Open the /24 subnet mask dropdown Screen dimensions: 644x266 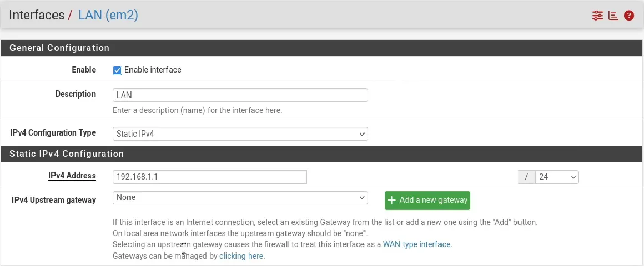pyautogui.click(x=557, y=177)
